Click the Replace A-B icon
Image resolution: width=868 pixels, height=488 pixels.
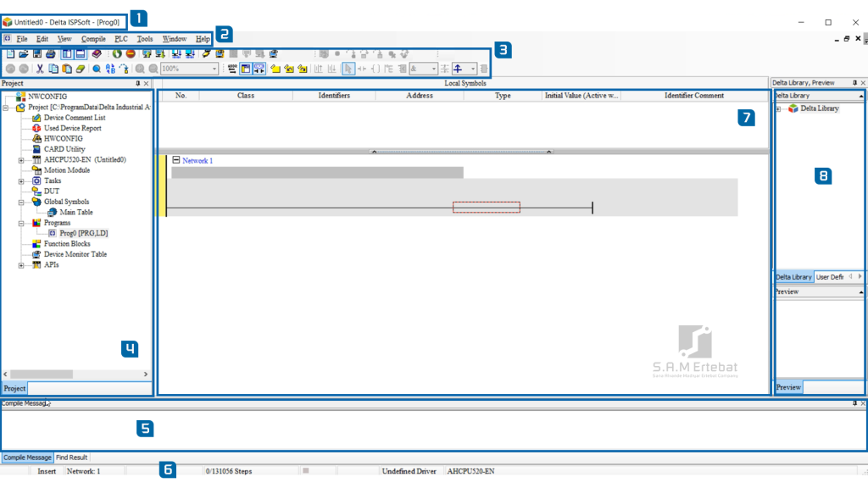110,69
